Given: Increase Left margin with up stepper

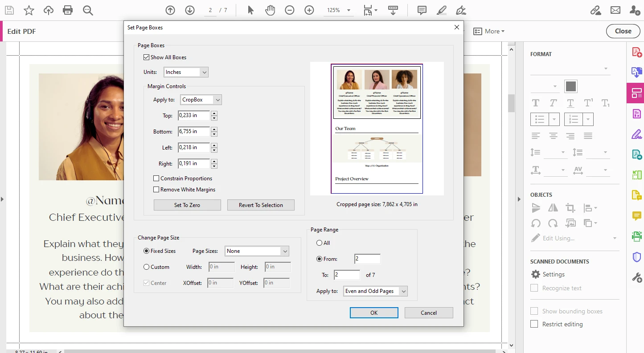Looking at the screenshot, I should point(214,145).
